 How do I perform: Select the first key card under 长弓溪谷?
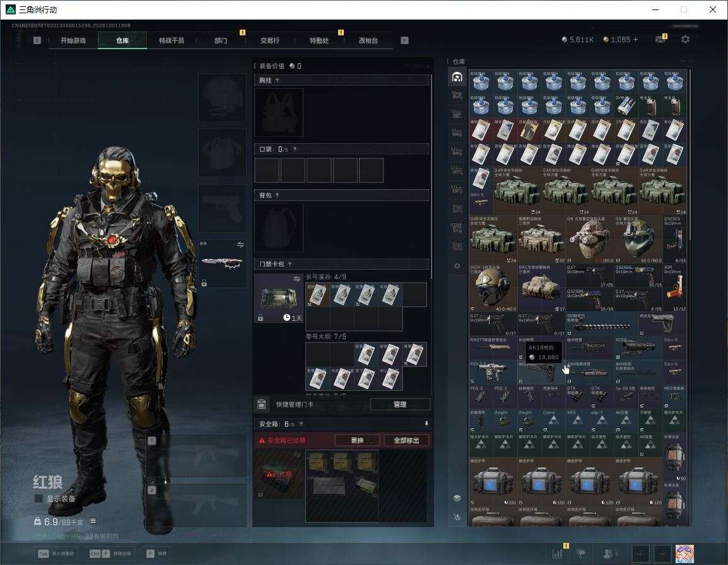[317, 295]
